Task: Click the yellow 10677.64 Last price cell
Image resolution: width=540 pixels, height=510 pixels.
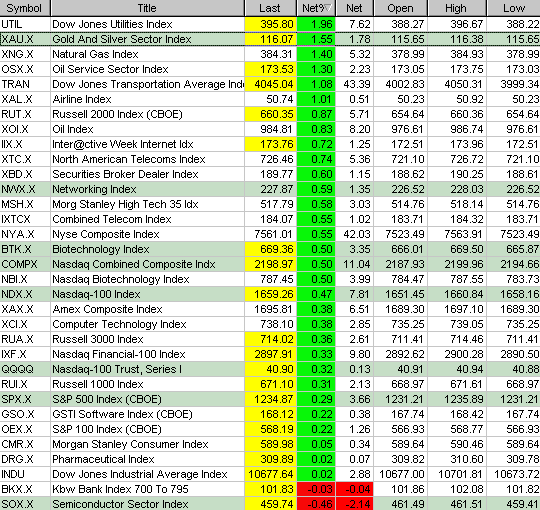Action: (271, 474)
